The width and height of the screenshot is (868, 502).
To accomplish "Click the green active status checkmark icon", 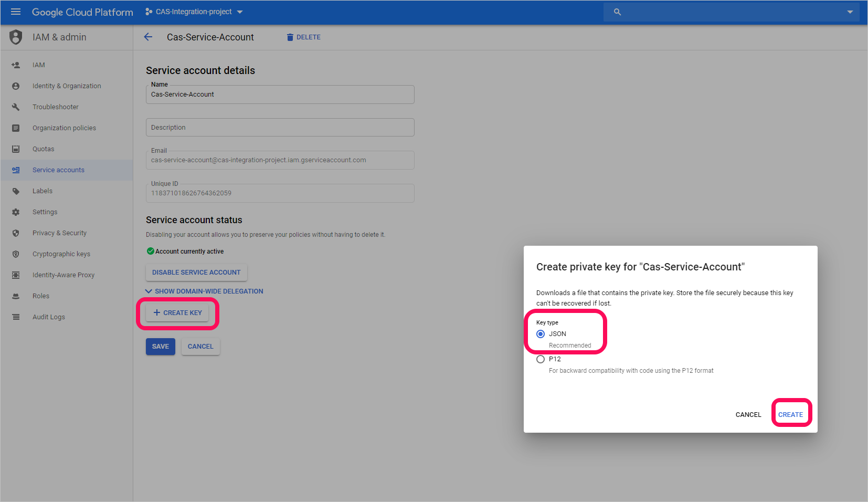I will pyautogui.click(x=150, y=251).
